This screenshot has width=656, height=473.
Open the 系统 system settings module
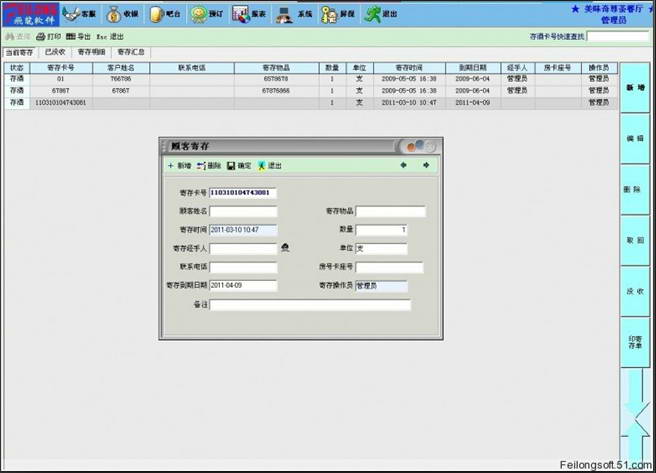[x=294, y=14]
